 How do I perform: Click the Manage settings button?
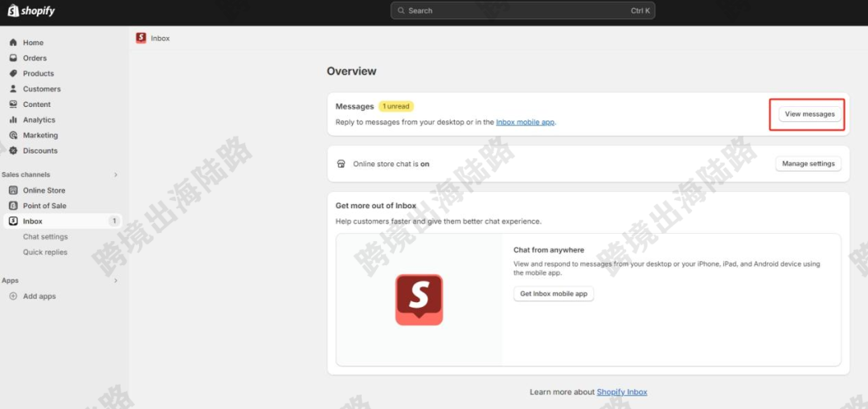809,164
